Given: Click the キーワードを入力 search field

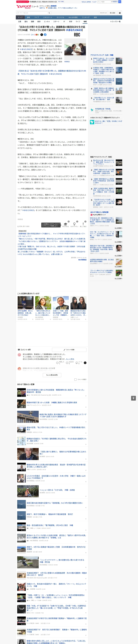Looking at the screenshot, I should click(32, 13).
